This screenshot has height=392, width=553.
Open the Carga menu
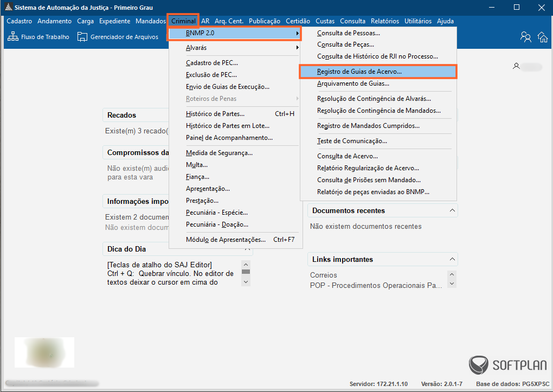85,21
